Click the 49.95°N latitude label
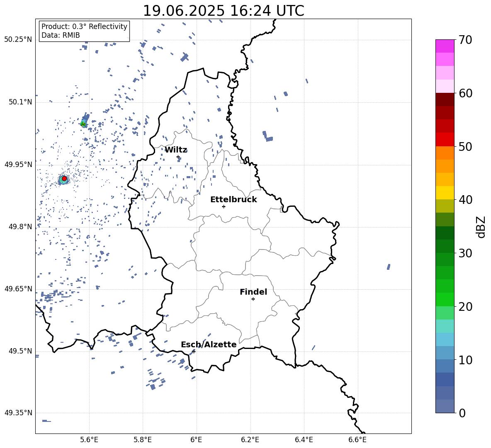Image resolution: width=491 pixels, height=448 pixels. point(18,165)
